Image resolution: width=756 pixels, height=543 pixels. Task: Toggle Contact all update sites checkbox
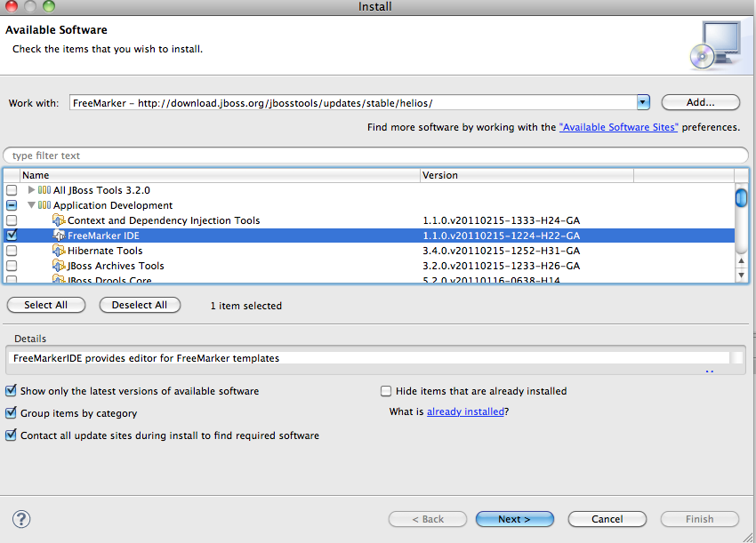point(11,435)
